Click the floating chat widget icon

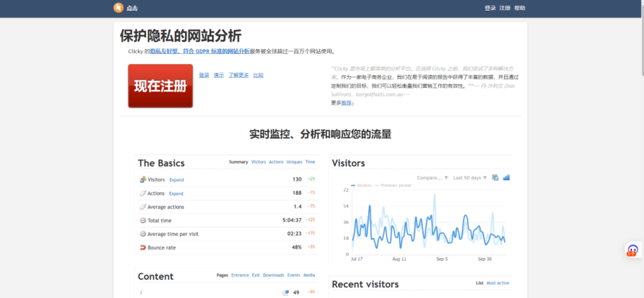[x=633, y=250]
